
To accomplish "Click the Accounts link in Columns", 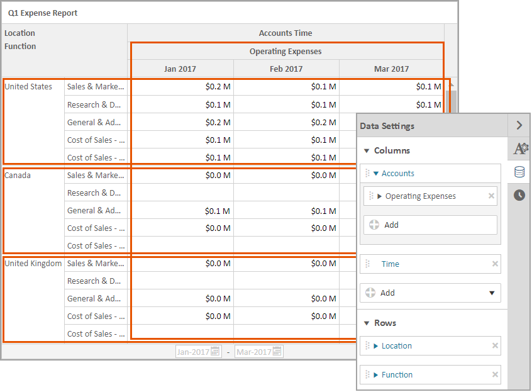I will tap(397, 174).
